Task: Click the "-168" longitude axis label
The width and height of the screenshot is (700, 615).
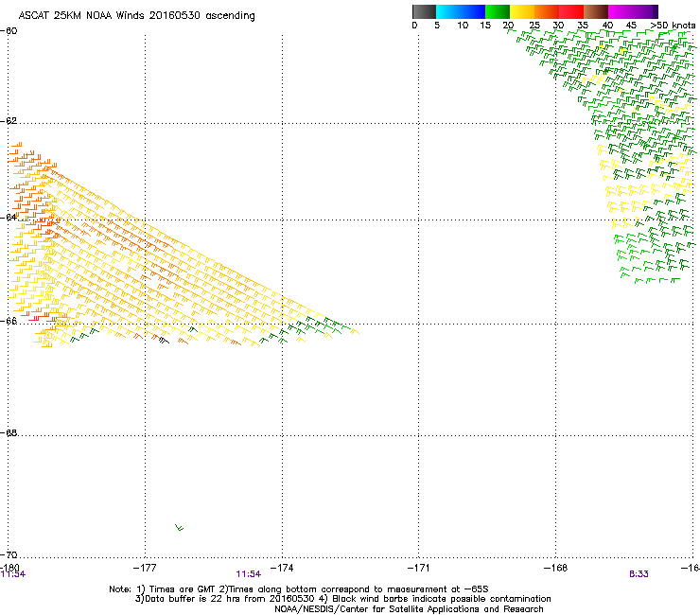Action: (555, 568)
